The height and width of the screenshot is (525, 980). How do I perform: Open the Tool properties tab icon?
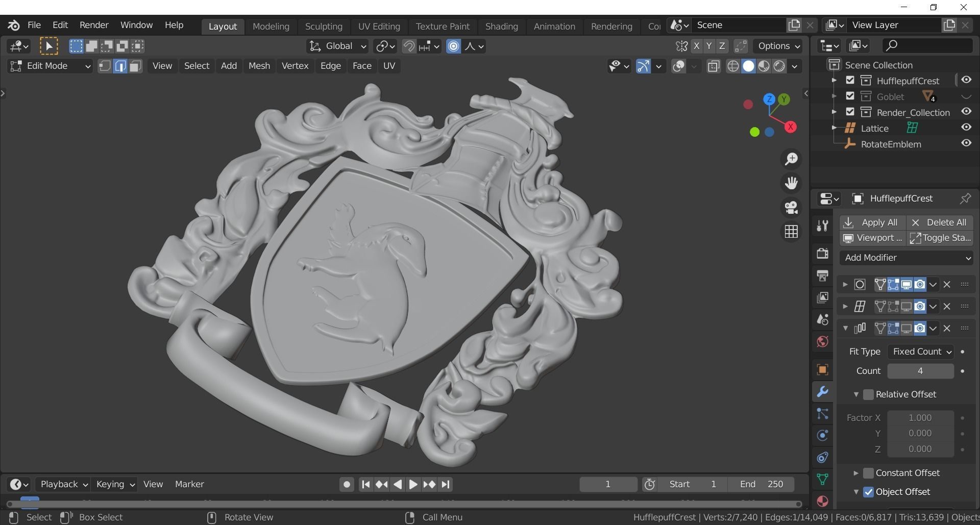point(822,226)
